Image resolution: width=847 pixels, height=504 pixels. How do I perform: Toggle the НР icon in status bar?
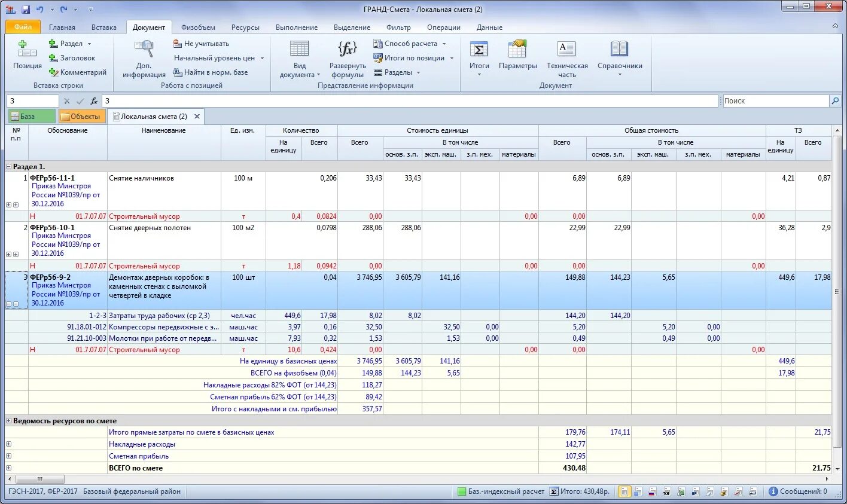[x=695, y=491]
